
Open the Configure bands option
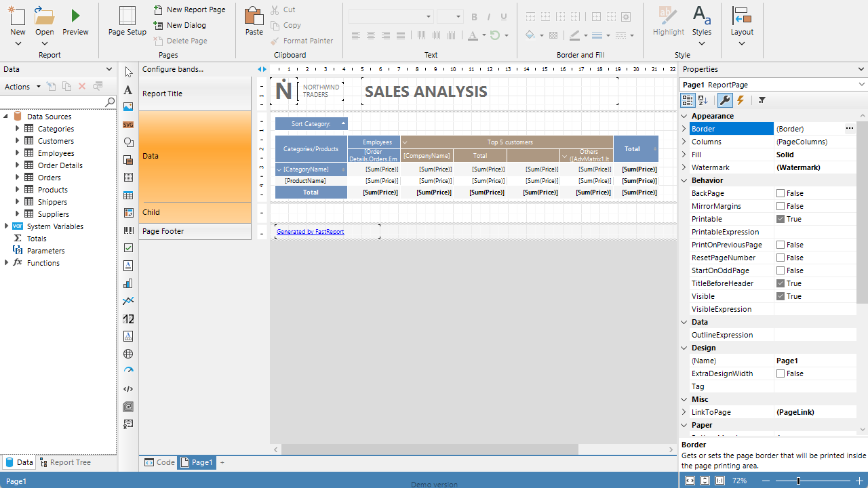coord(173,69)
